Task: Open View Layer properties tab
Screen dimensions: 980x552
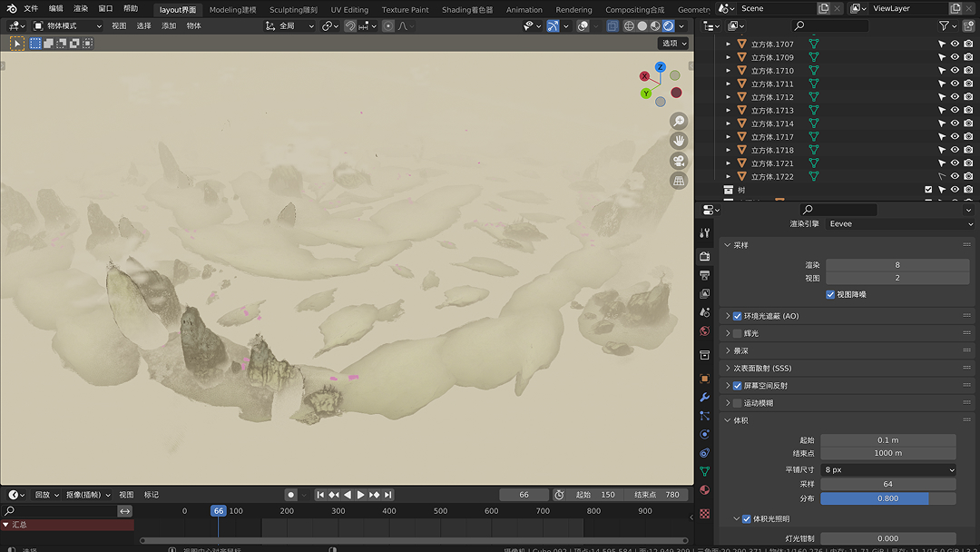Action: [x=704, y=293]
